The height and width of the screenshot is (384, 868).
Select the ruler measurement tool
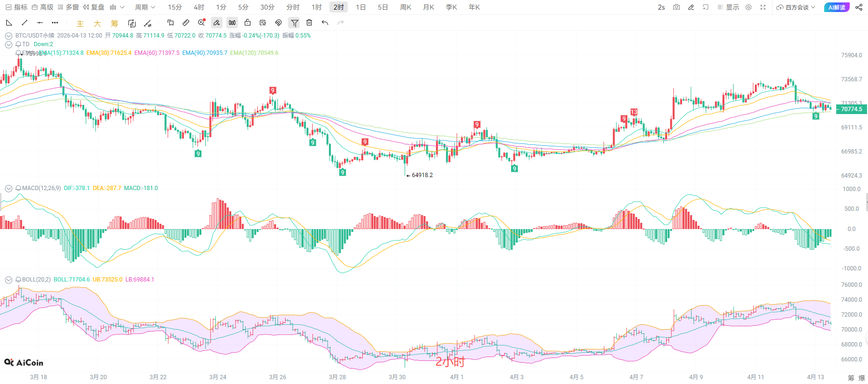click(186, 23)
